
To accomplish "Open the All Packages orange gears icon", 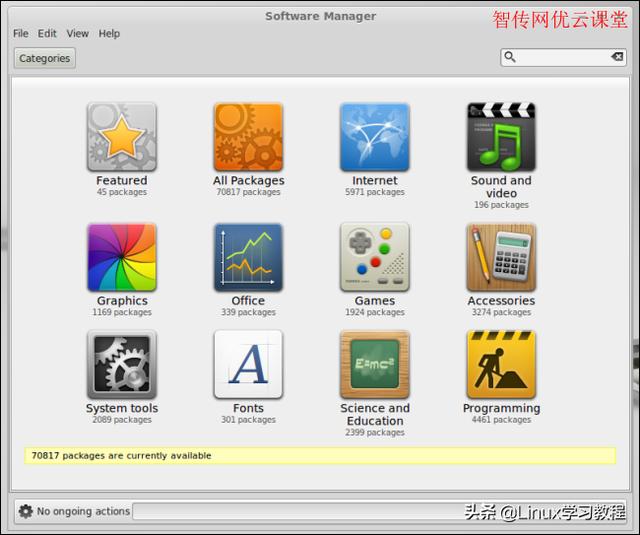I will (x=248, y=137).
